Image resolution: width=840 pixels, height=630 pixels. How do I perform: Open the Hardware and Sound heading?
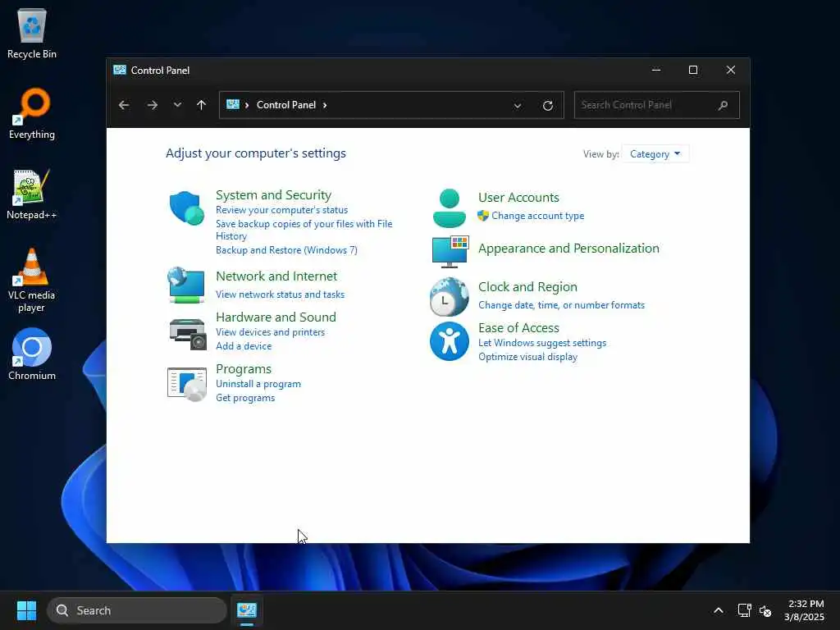(276, 317)
